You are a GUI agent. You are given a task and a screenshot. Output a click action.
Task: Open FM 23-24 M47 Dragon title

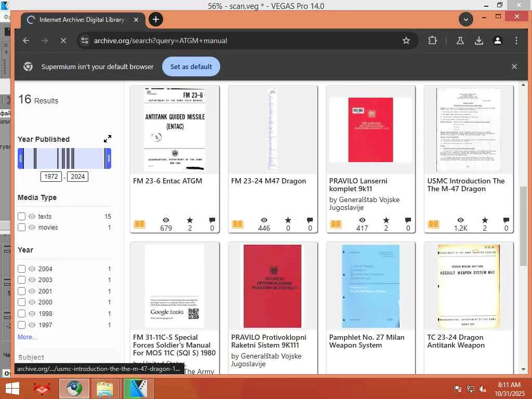269,181
